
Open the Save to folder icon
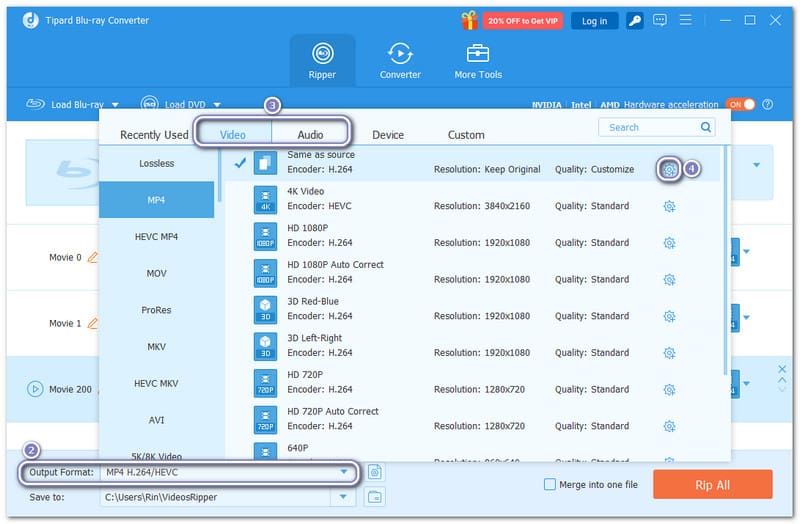[x=375, y=497]
